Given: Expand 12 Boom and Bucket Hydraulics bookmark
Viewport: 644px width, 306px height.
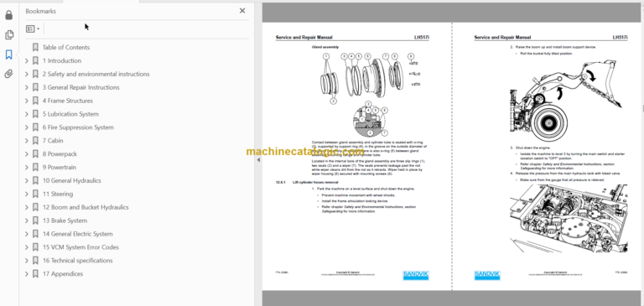Looking at the screenshot, I should (27, 207).
